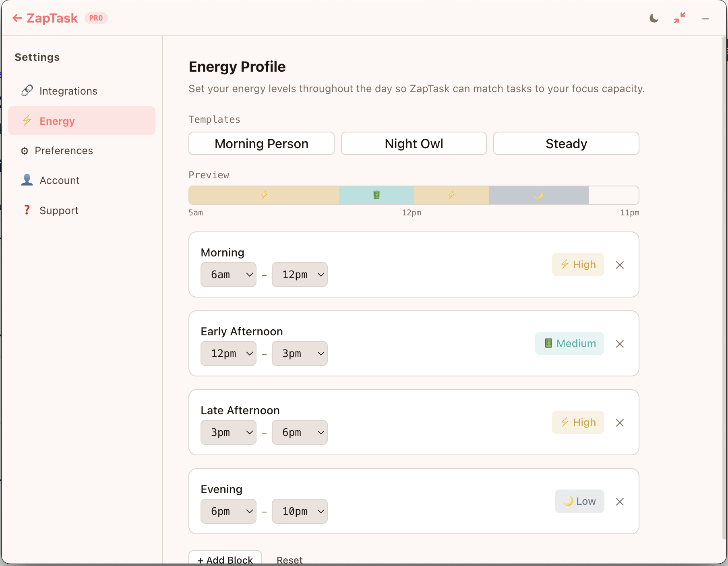Click the Late Afternoon block title
The height and width of the screenshot is (566, 728).
[240, 410]
